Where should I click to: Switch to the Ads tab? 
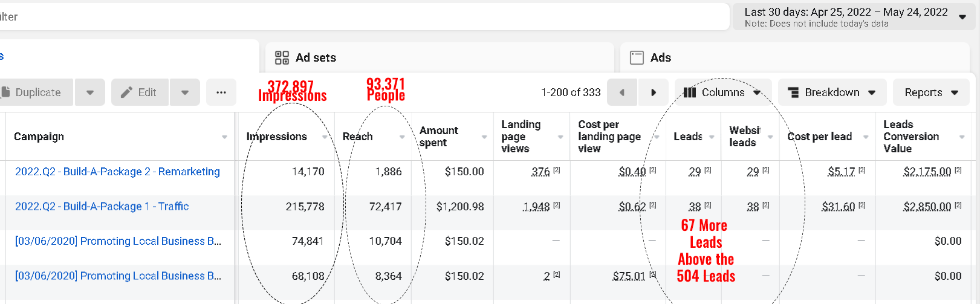click(795, 57)
